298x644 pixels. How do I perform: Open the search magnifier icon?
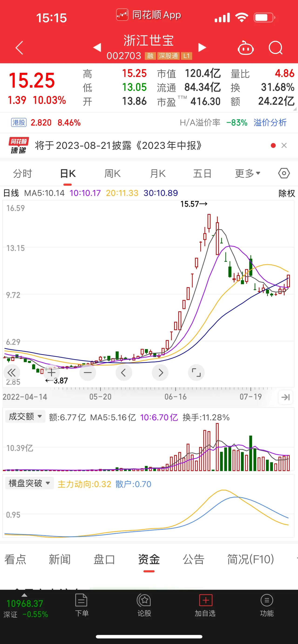276,47
